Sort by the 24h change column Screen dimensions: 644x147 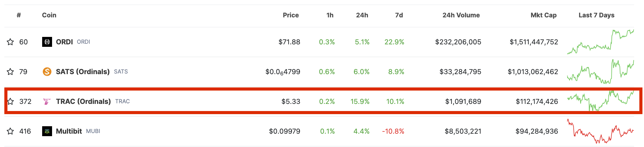pyautogui.click(x=362, y=15)
